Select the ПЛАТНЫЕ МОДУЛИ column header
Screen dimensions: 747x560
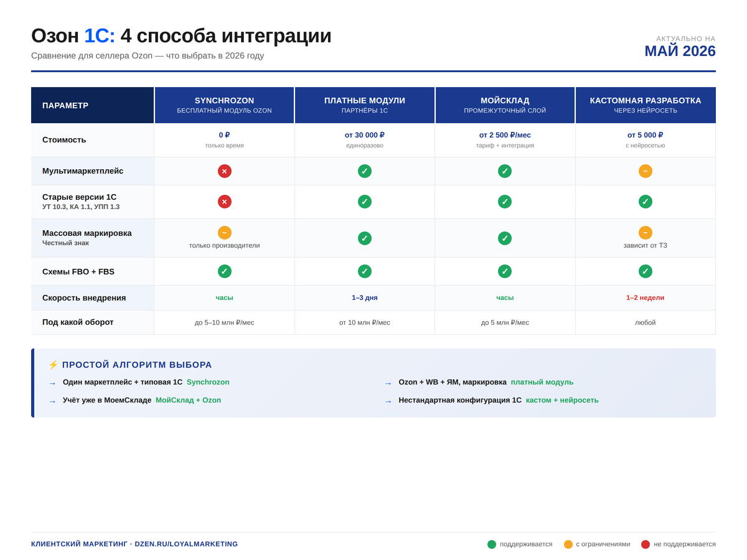[365, 105]
